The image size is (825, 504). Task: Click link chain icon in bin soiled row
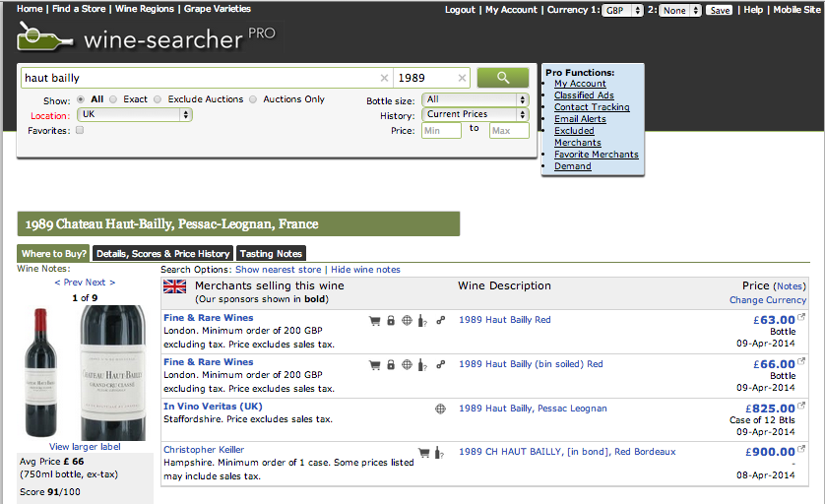point(441,363)
